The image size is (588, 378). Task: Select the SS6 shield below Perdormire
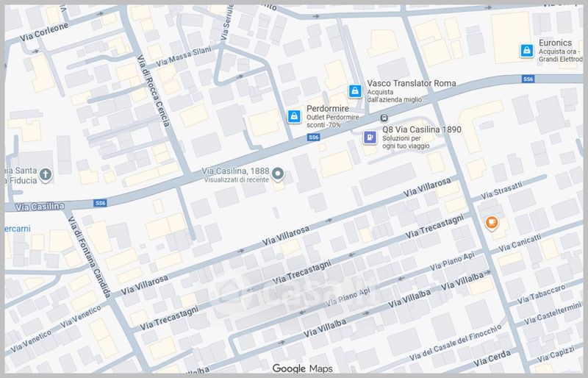(x=314, y=138)
